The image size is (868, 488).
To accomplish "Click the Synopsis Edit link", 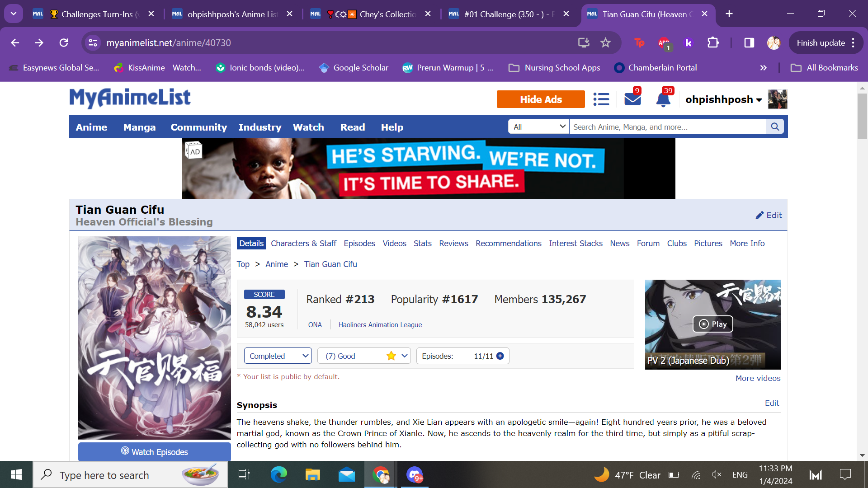I will (772, 403).
